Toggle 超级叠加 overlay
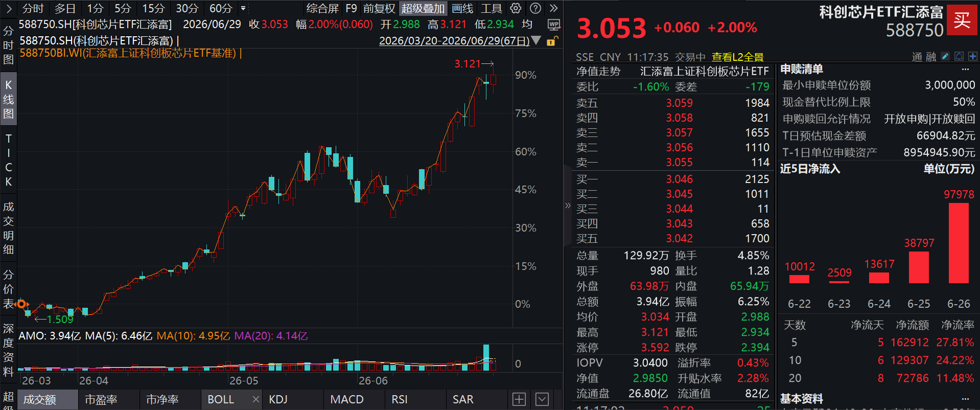 (423, 8)
